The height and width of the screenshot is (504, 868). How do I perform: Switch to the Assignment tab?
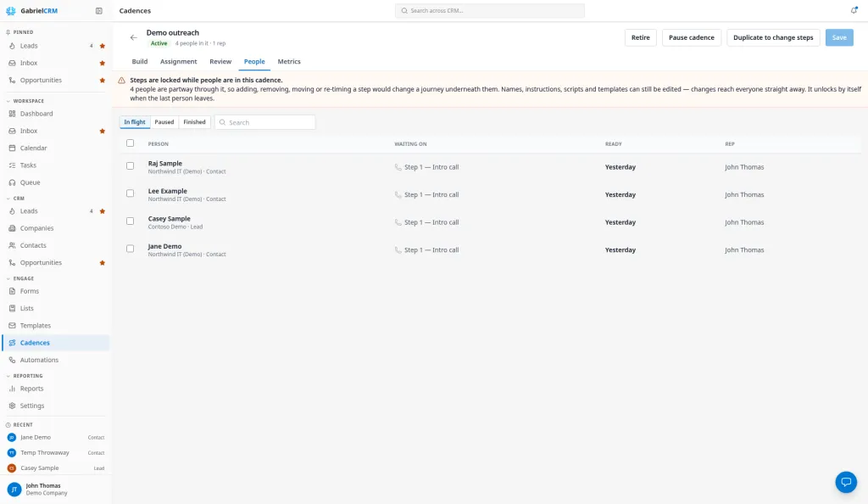pos(178,61)
